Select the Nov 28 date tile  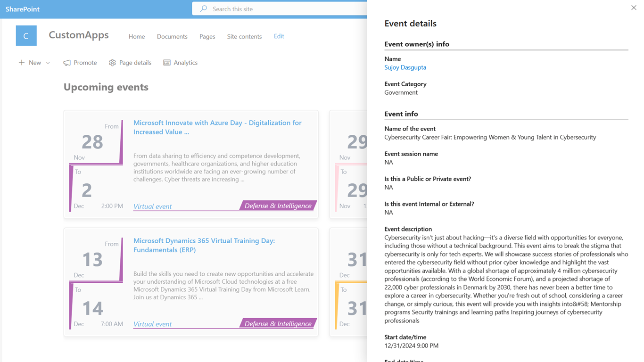click(92, 141)
